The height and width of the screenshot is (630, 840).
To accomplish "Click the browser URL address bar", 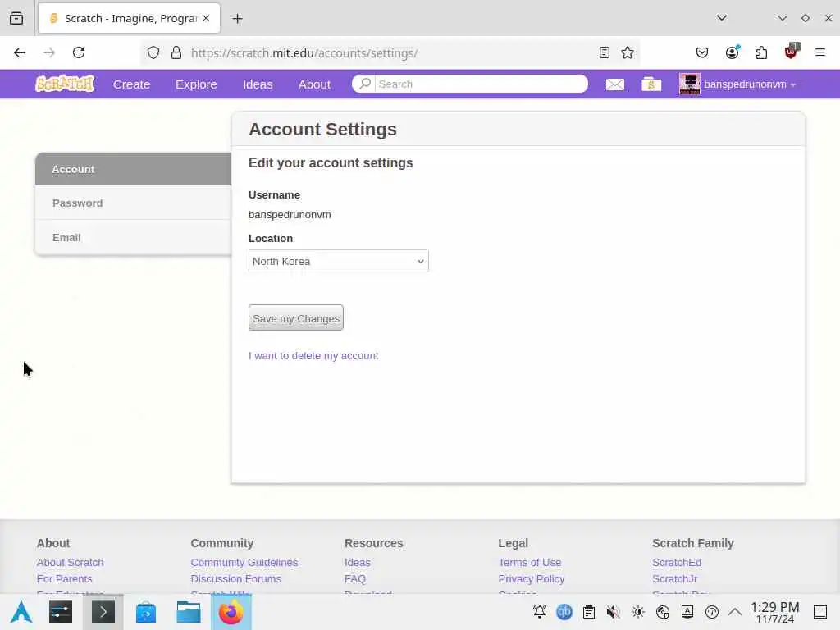I will 390,52.
